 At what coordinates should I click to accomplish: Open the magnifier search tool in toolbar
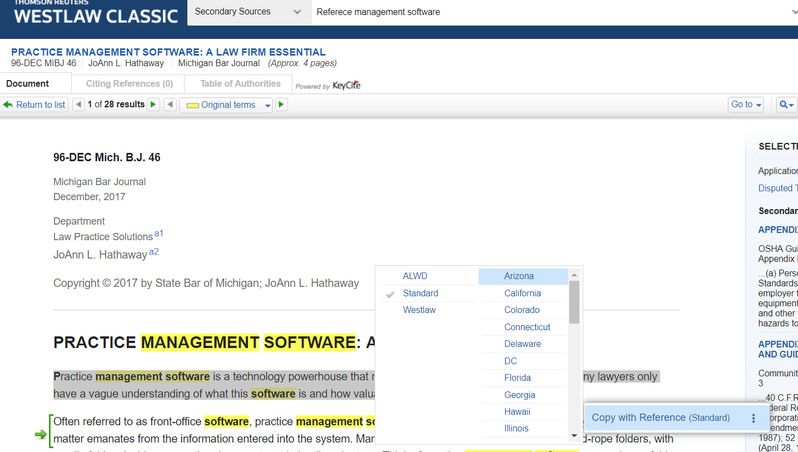pyautogui.click(x=785, y=105)
